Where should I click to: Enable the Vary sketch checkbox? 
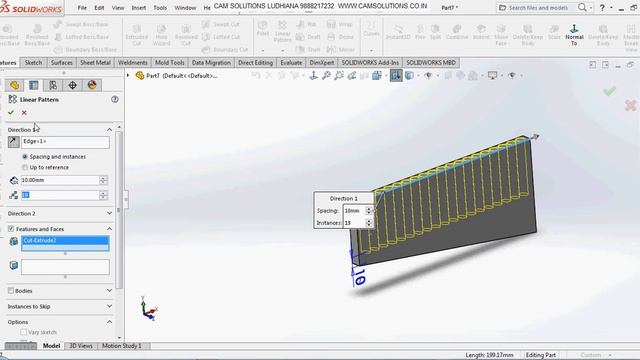[24, 332]
